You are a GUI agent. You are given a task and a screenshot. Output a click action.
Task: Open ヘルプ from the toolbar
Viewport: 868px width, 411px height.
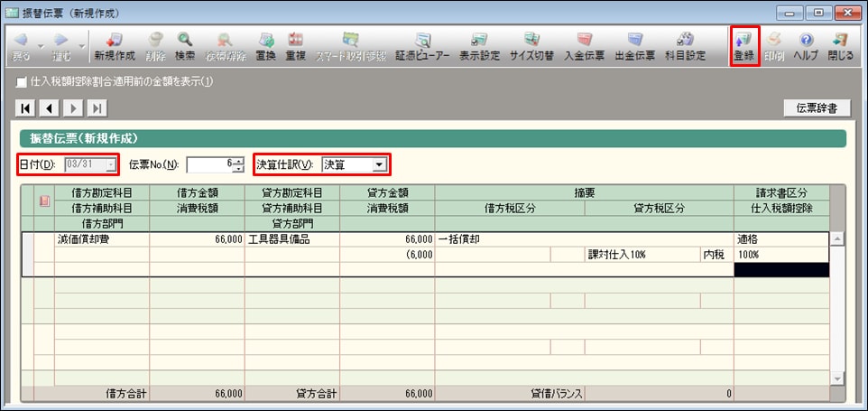[806, 47]
